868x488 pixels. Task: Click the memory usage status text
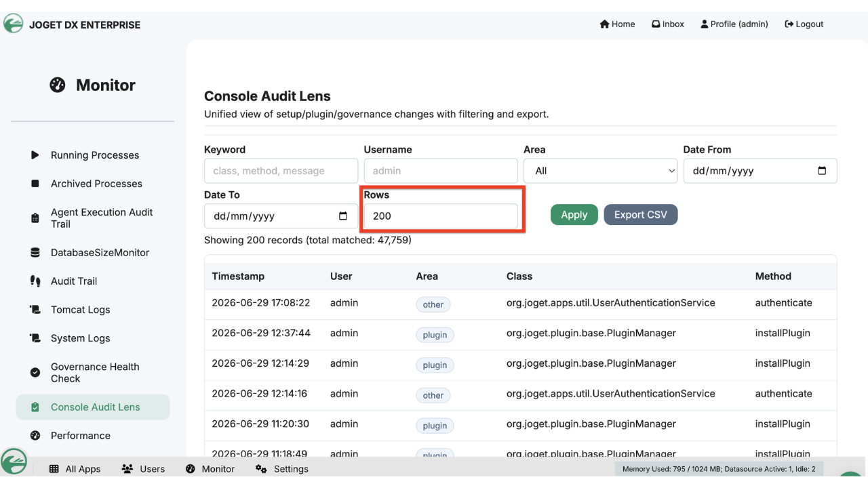click(719, 469)
